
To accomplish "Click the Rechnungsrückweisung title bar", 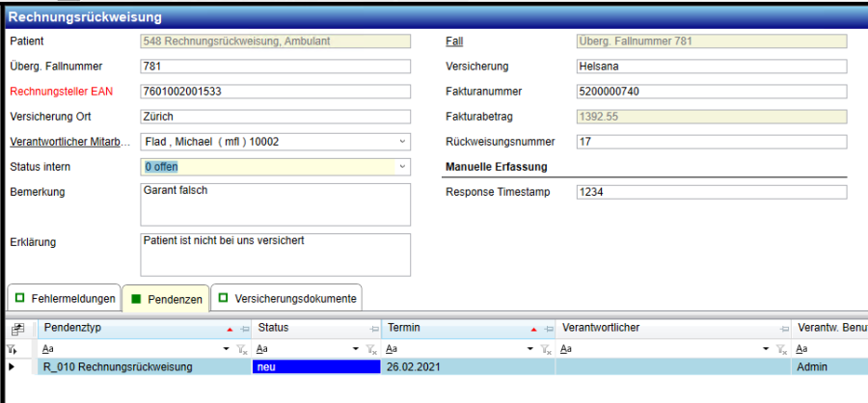I will pos(436,17).
